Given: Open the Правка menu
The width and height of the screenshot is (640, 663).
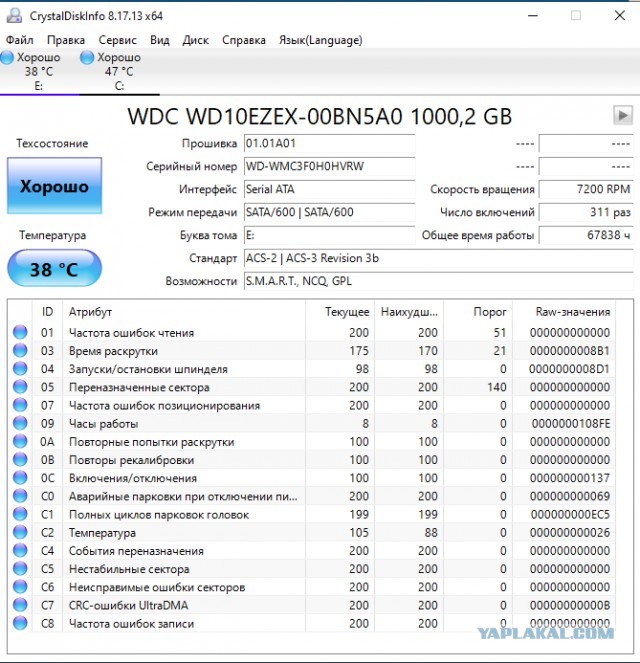Looking at the screenshot, I should [x=66, y=40].
